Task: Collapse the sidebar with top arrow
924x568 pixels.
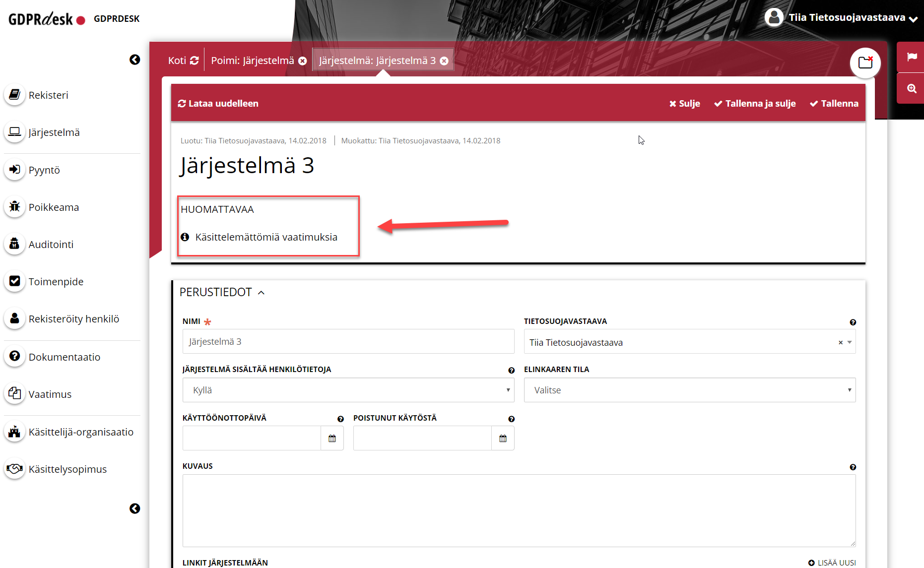Action: pyautogui.click(x=134, y=60)
